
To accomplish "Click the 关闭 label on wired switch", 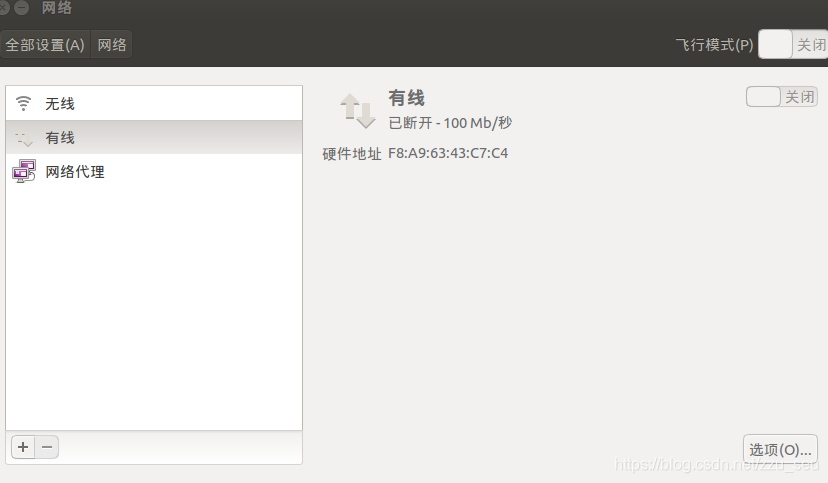I will [x=799, y=97].
